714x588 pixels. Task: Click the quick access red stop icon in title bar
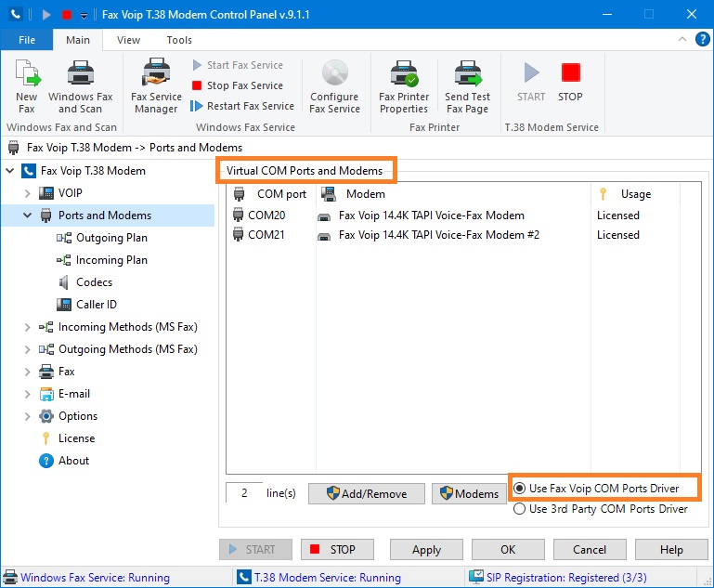(x=67, y=15)
